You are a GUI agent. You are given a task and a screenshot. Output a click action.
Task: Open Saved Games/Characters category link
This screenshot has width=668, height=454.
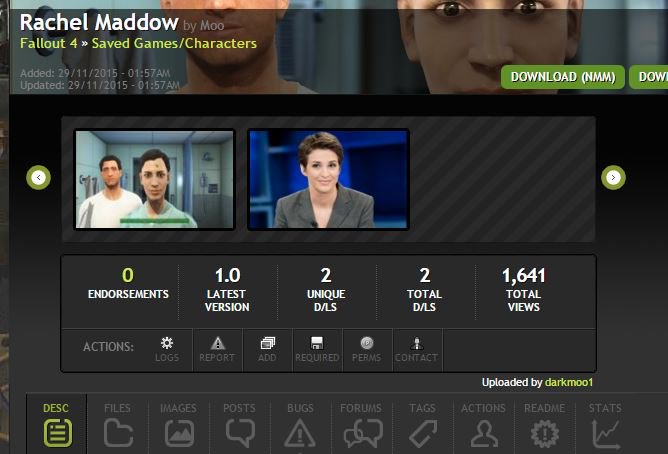174,43
